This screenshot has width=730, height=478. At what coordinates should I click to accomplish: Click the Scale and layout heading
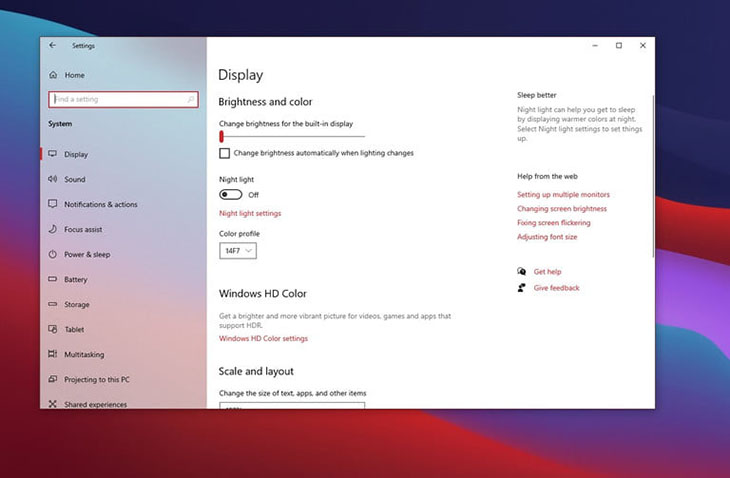[x=256, y=371]
